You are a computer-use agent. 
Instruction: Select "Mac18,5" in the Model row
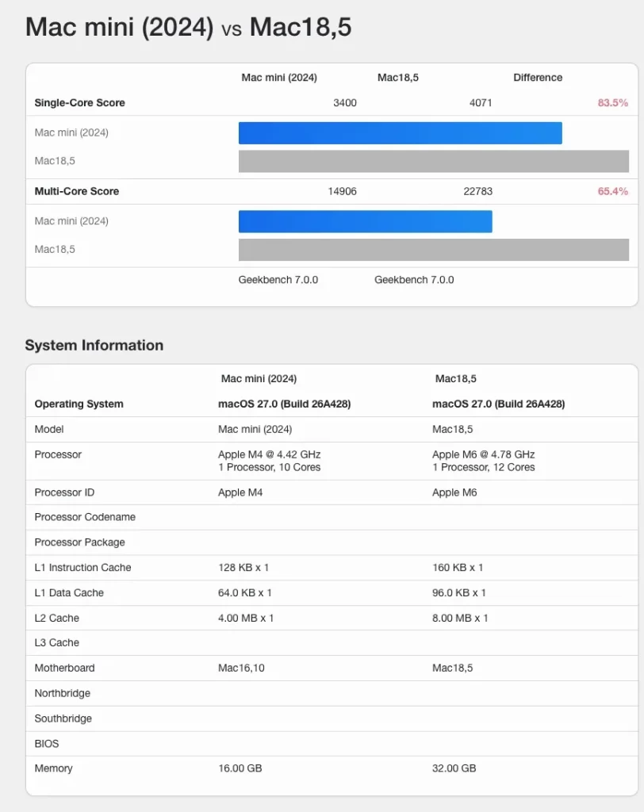pyautogui.click(x=452, y=429)
